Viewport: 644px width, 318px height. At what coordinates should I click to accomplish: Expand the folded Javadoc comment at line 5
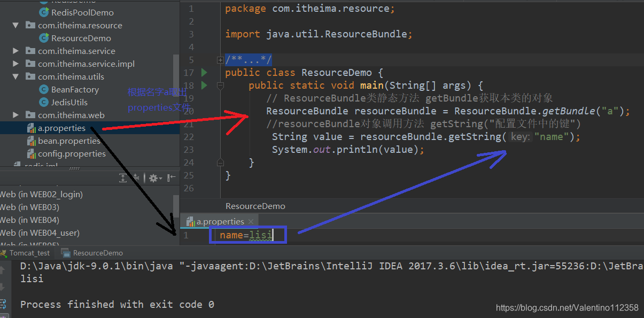tap(220, 60)
